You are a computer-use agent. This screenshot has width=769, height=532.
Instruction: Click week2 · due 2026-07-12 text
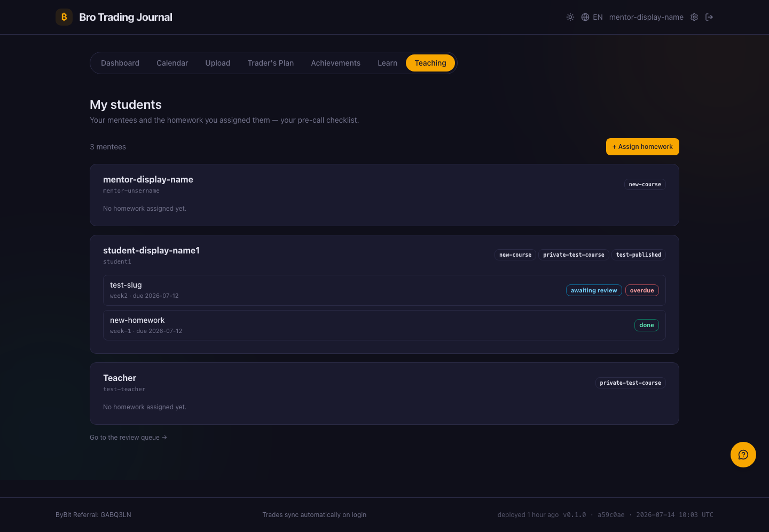(144, 296)
